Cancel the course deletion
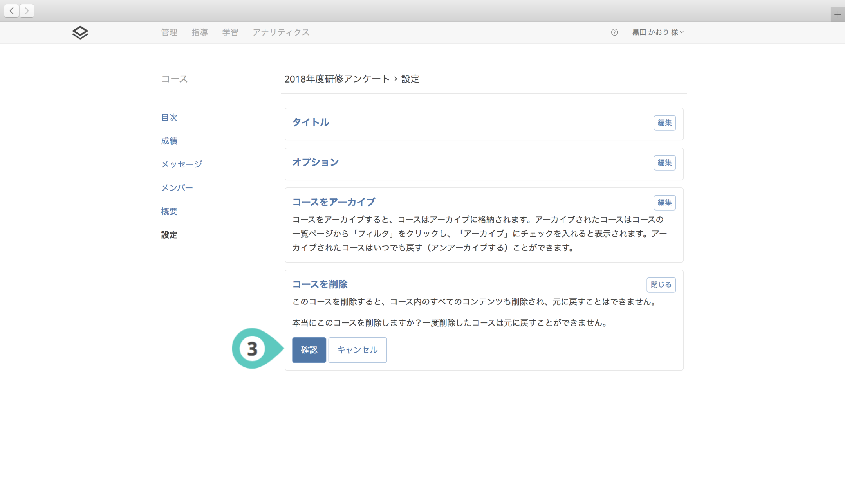Viewport: 845px width, 504px height. point(357,350)
